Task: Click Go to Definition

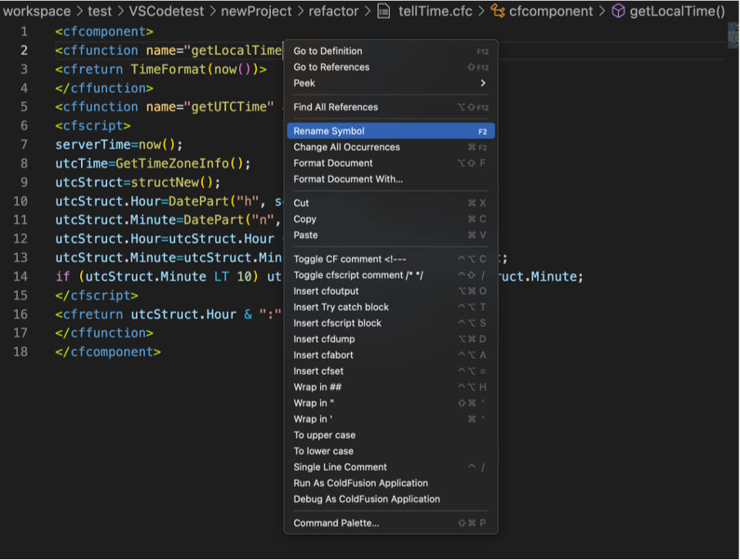Action: click(328, 51)
